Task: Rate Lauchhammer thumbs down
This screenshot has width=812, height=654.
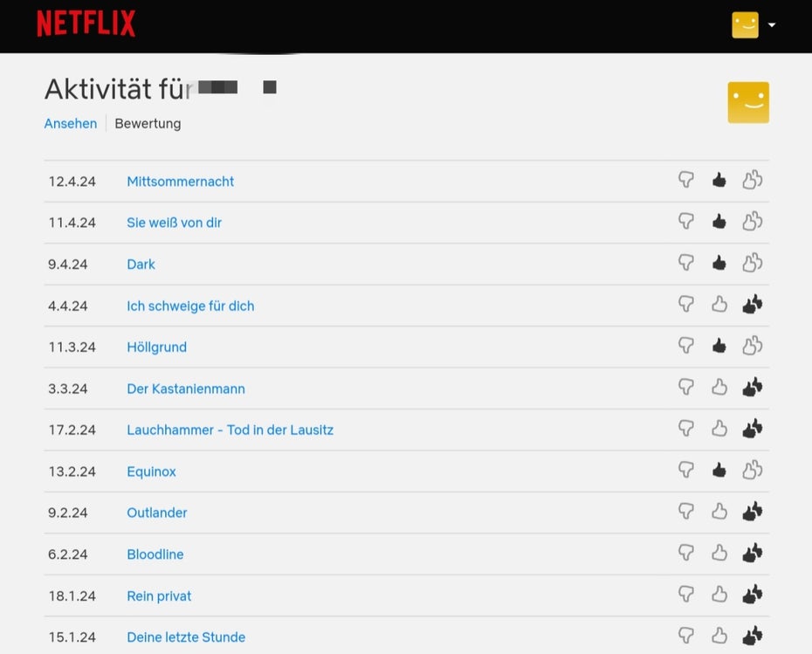Action: [686, 428]
